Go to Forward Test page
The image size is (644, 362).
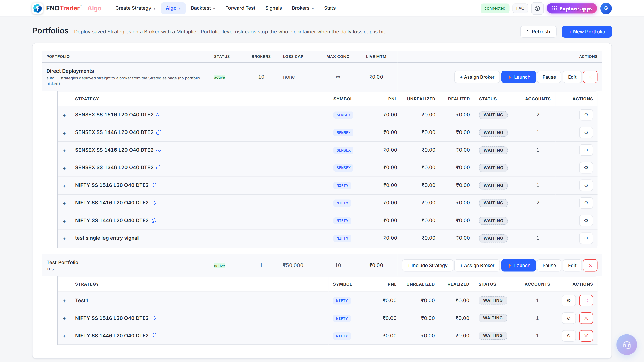[x=240, y=8]
